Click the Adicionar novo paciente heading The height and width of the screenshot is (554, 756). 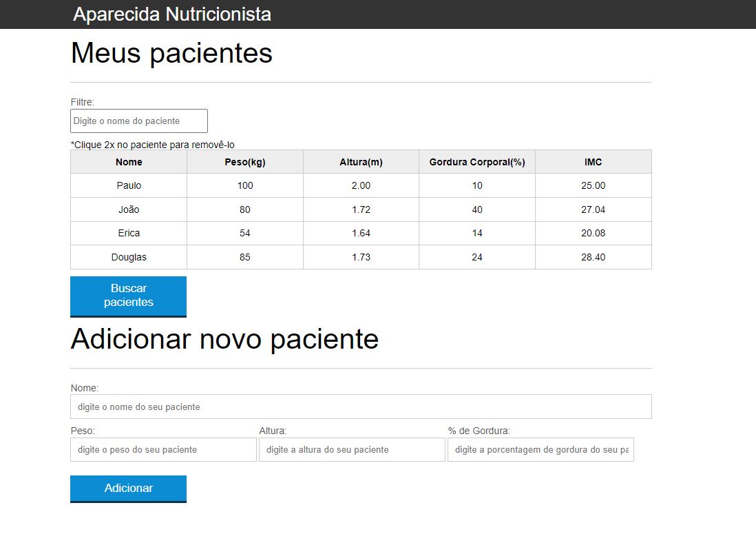point(224,338)
